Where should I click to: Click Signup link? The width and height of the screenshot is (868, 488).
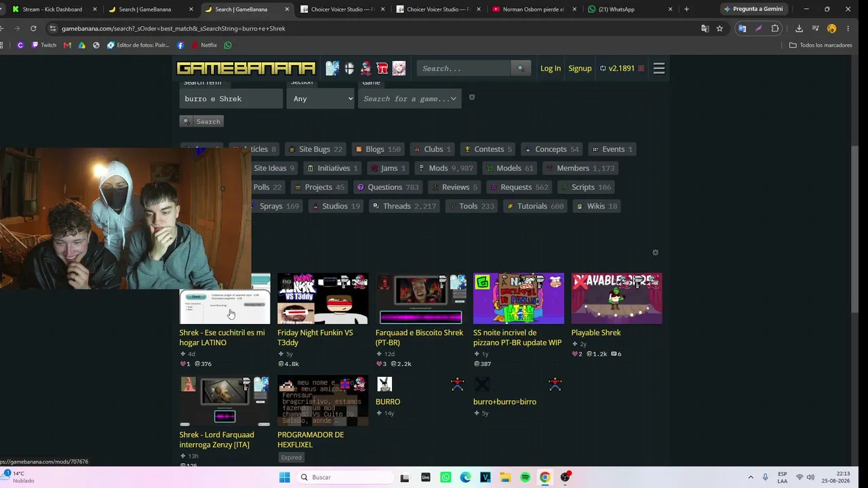(580, 68)
